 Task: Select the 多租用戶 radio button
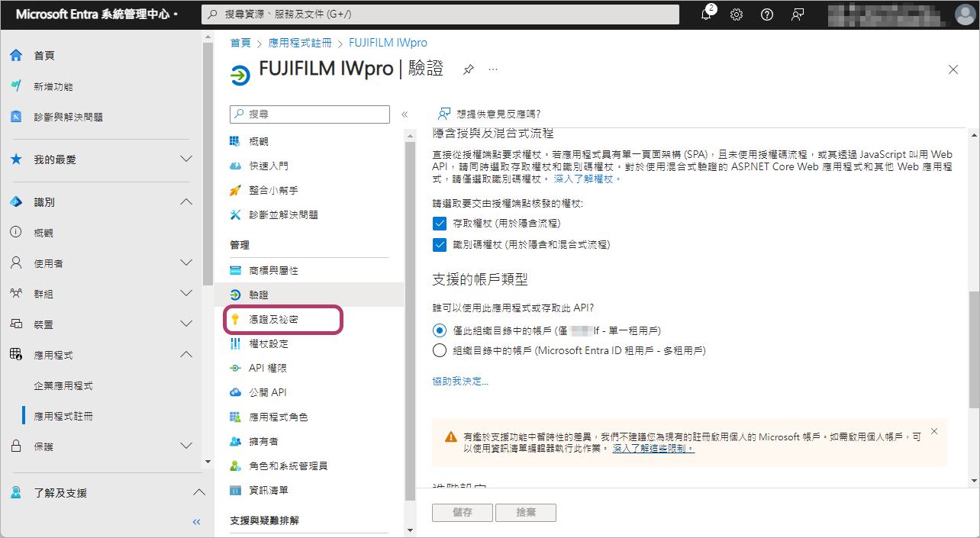439,351
